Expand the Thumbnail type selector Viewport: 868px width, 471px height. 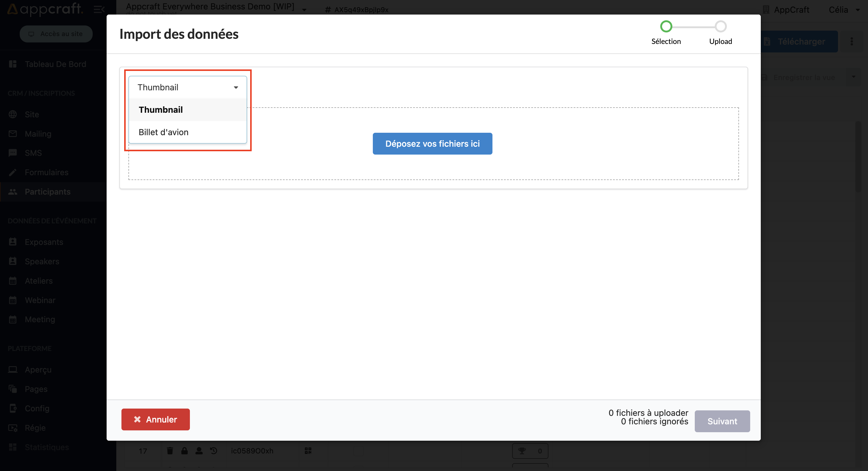click(x=187, y=87)
